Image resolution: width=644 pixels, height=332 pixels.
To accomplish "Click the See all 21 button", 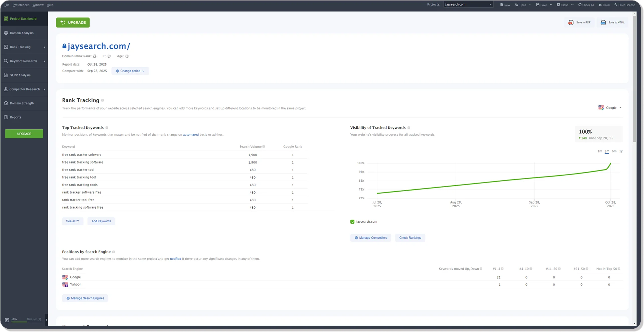I will tap(73, 221).
